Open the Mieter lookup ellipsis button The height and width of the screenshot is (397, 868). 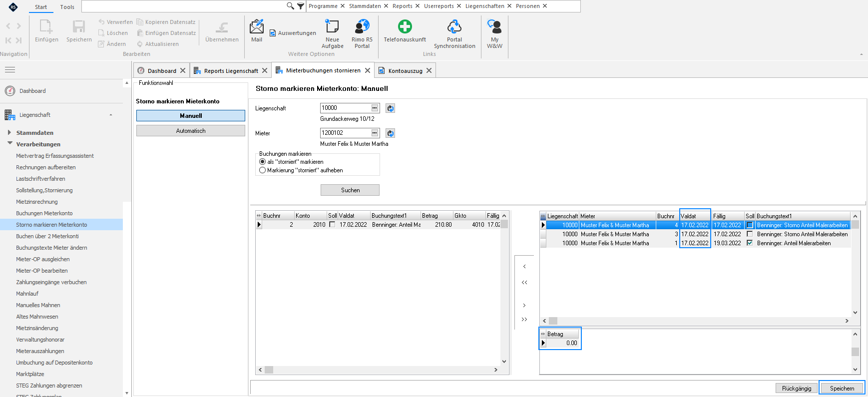pyautogui.click(x=375, y=133)
